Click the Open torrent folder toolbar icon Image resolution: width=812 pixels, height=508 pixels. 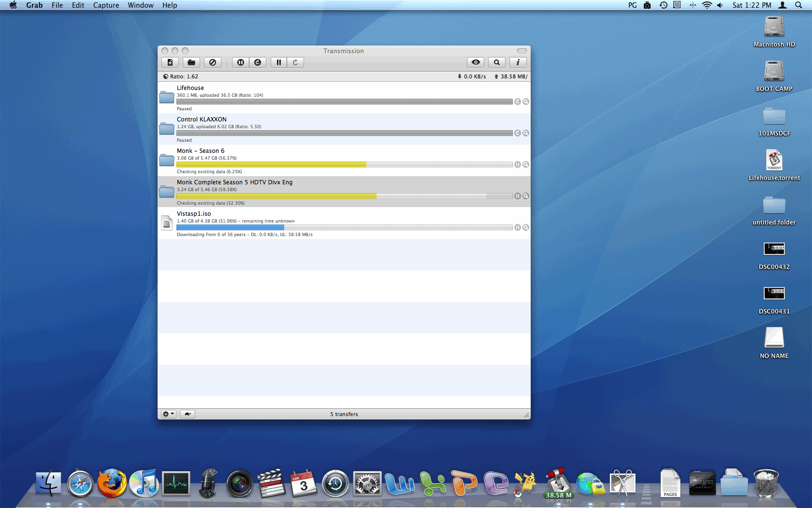(191, 62)
